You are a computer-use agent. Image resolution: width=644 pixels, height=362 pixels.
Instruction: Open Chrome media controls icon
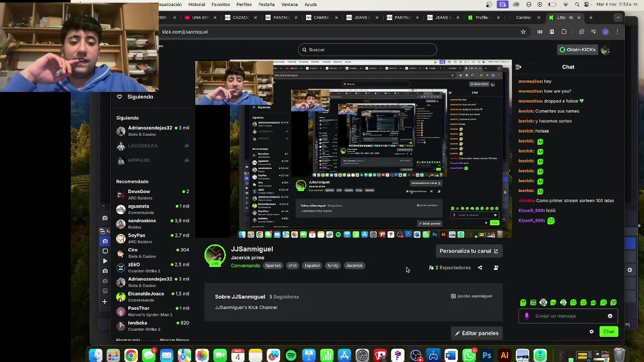pos(594,32)
